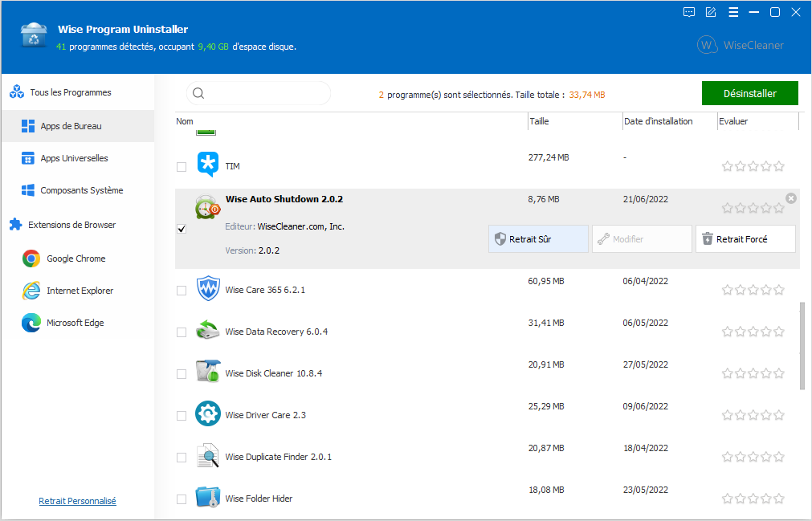Show Internet Explorer extensions
Viewport: 812px width, 521px height.
click(x=78, y=291)
